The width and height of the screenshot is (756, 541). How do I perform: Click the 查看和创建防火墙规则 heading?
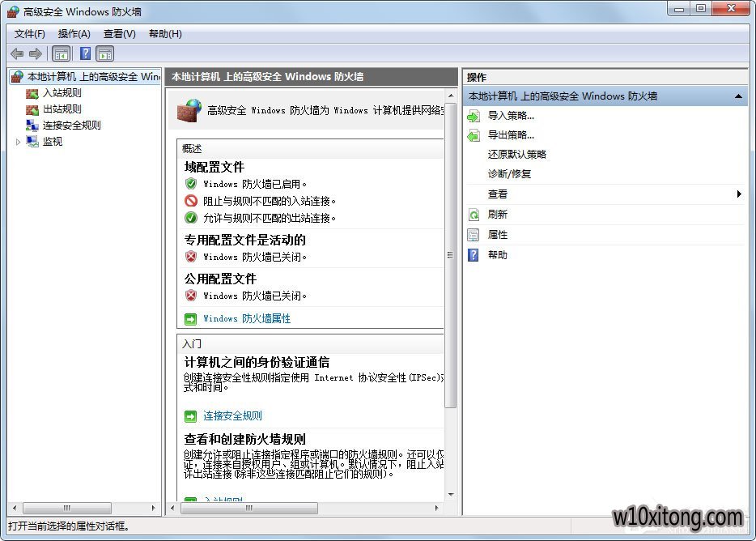245,439
